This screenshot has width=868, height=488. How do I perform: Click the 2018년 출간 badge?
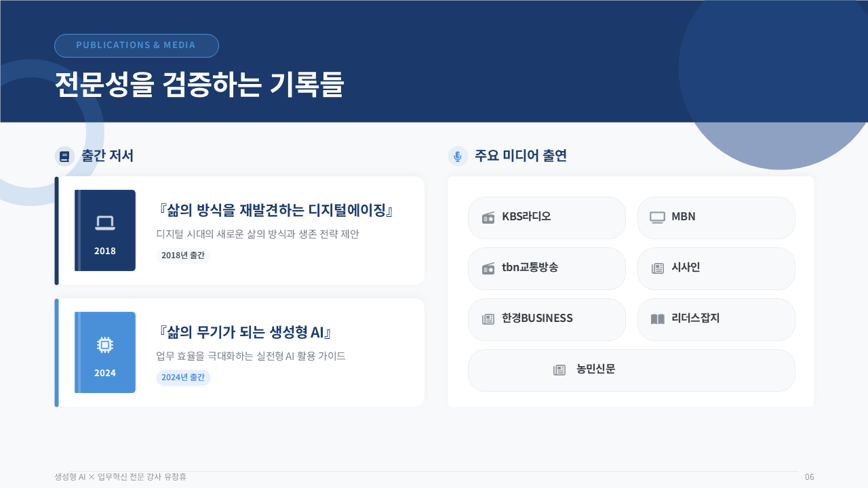(x=183, y=256)
